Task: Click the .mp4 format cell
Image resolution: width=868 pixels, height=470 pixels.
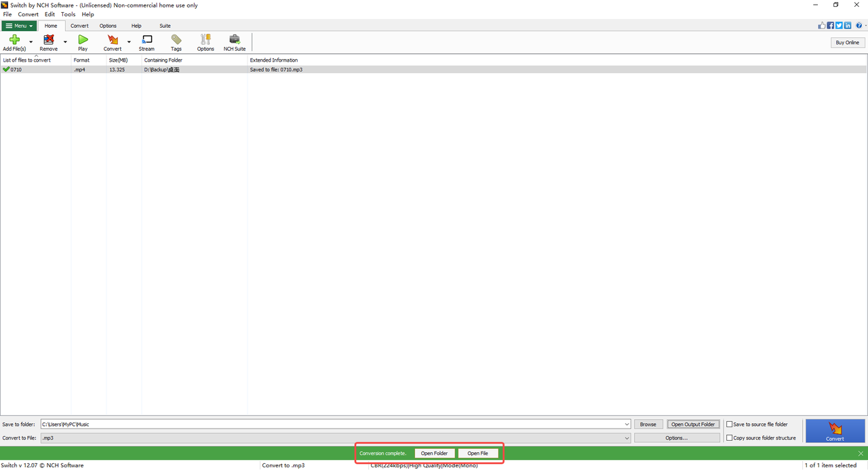Action: [x=79, y=69]
